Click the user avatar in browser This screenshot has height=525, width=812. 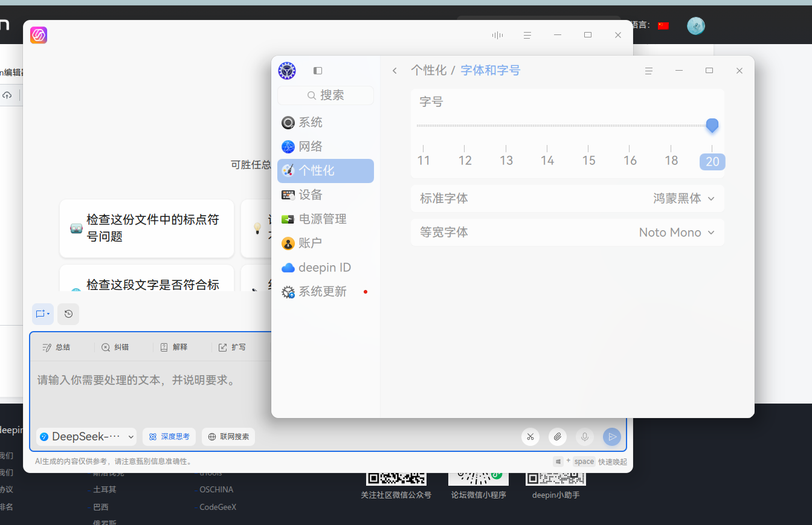696,25
